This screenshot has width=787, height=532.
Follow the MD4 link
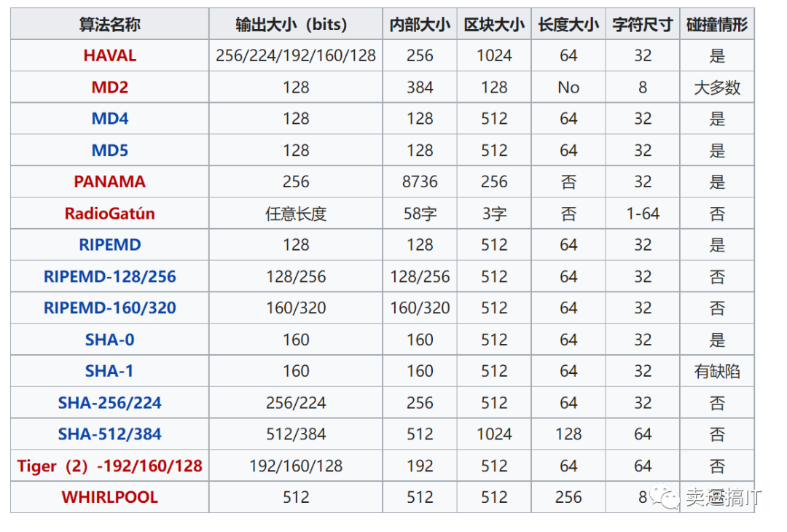click(109, 119)
